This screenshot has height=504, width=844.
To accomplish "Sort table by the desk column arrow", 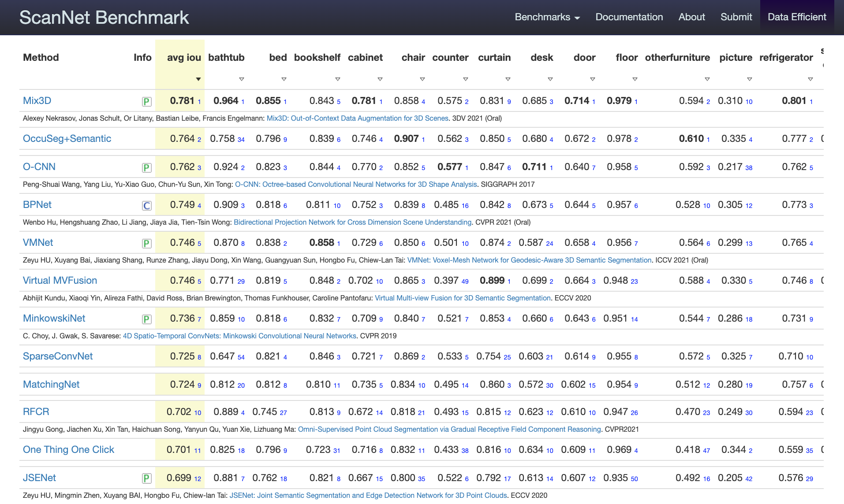I will [x=550, y=79].
